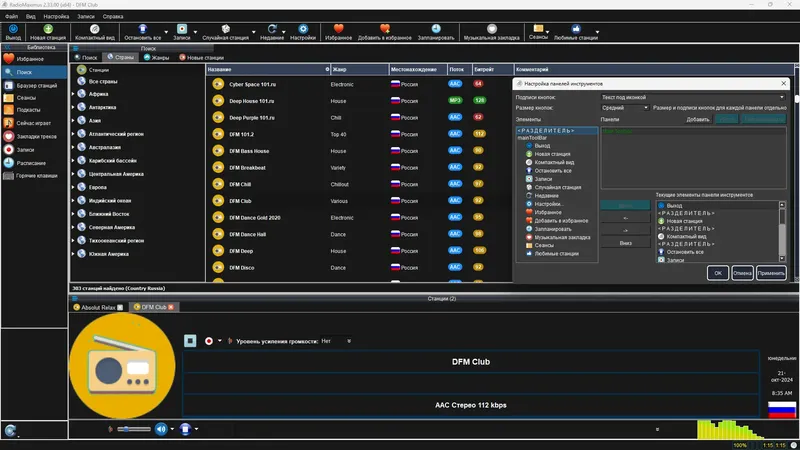
Task: Stop DFM Club playback with square button
Action: pos(190,340)
